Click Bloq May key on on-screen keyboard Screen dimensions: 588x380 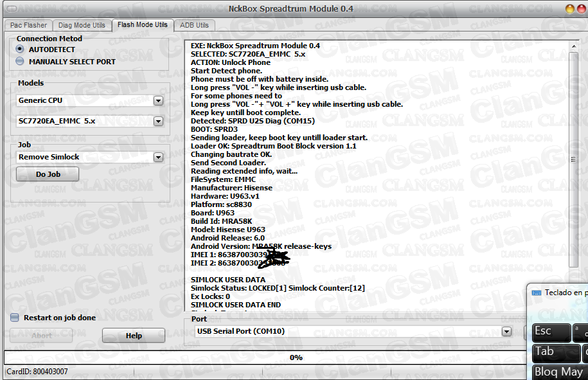point(560,372)
